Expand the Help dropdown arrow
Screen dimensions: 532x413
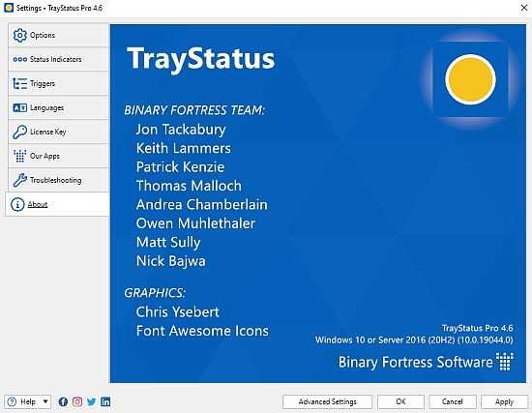coord(45,401)
